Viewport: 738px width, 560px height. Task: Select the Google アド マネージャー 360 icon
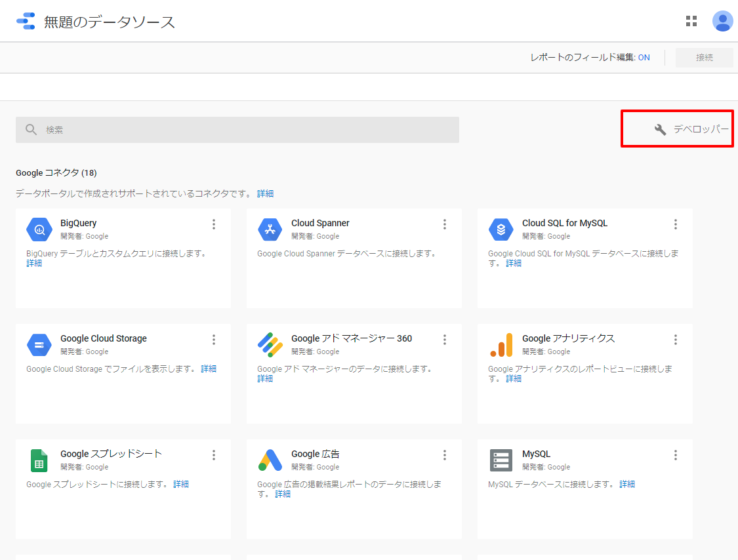coord(270,345)
